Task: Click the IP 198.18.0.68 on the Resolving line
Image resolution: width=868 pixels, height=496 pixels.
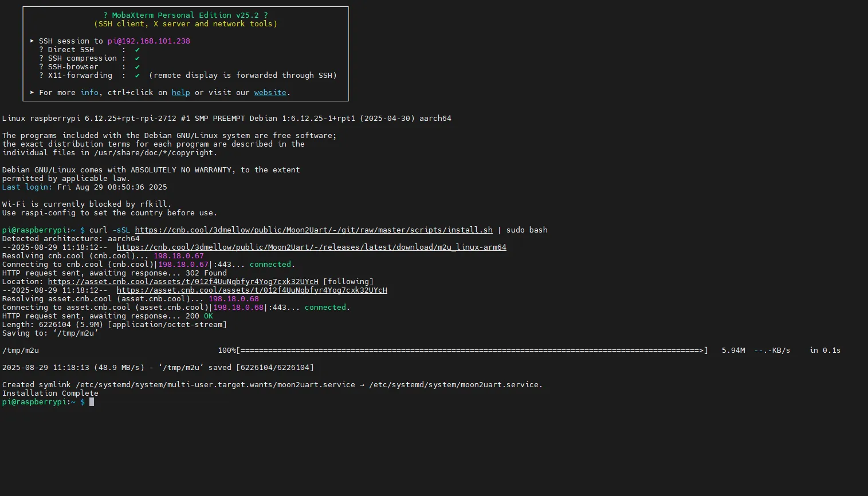Action: tap(233, 299)
